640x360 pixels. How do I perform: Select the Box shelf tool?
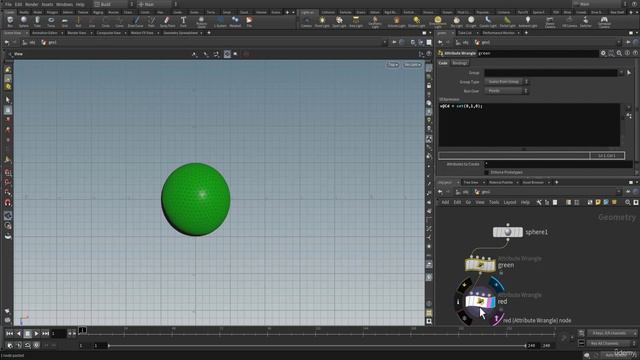10,22
